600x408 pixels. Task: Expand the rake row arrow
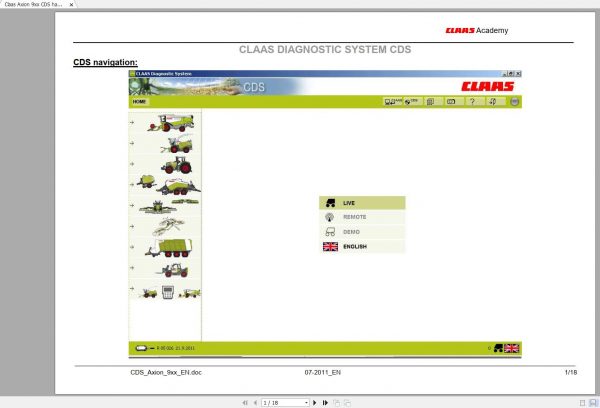click(132, 226)
